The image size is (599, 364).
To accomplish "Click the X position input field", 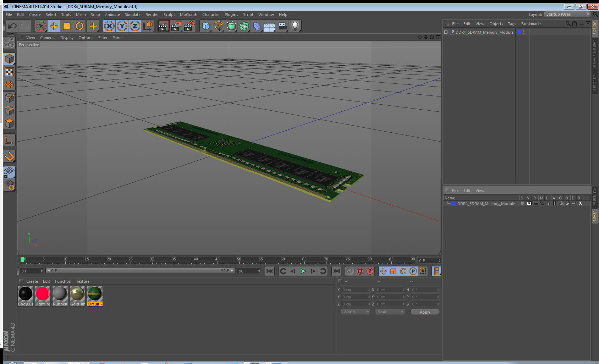I will click(356, 290).
